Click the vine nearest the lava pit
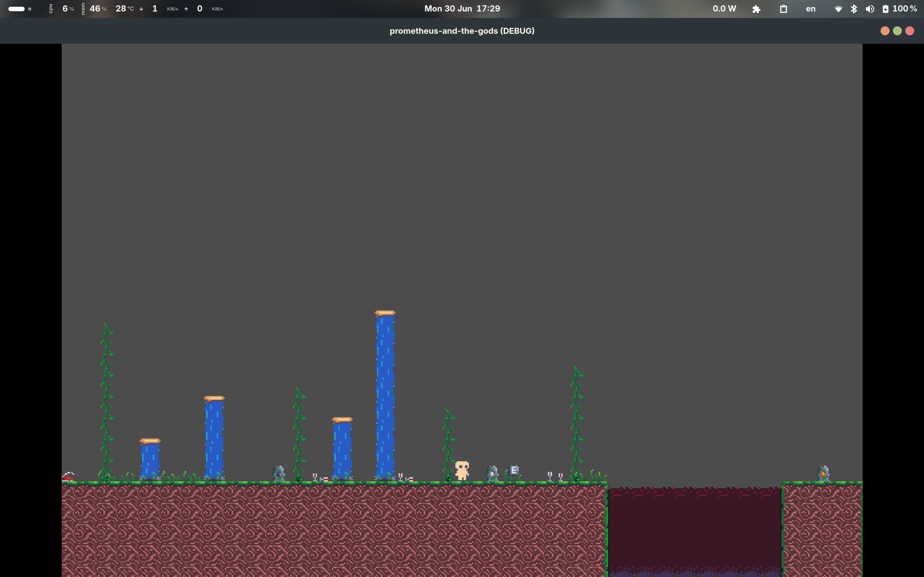Screen dimensions: 924x577 pos(577,423)
